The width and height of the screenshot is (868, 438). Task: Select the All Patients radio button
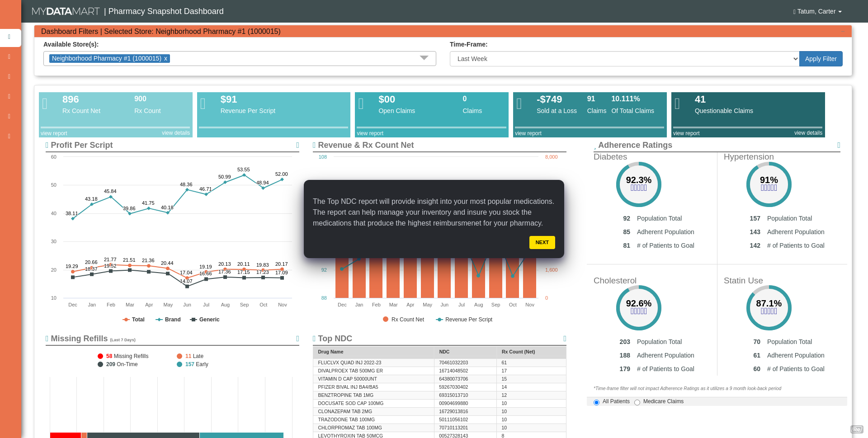click(x=596, y=402)
